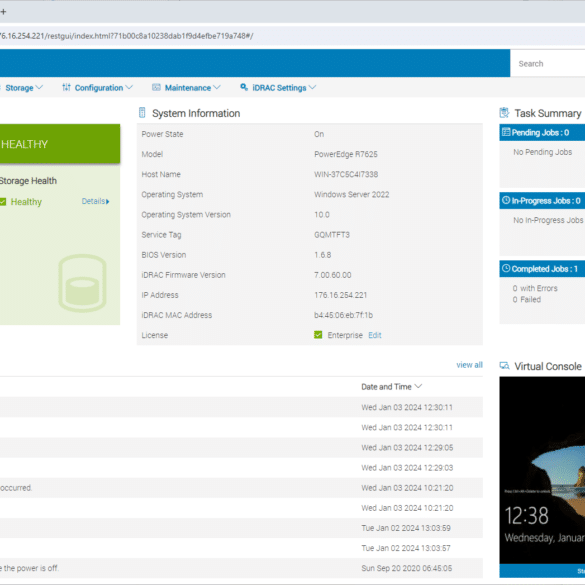The height and width of the screenshot is (585, 585).
Task: Open the Configuration menu
Action: pyautogui.click(x=98, y=88)
